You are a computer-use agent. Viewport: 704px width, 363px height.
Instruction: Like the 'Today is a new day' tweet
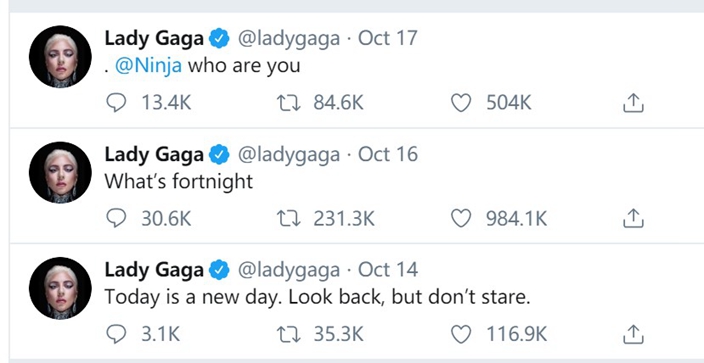(461, 334)
